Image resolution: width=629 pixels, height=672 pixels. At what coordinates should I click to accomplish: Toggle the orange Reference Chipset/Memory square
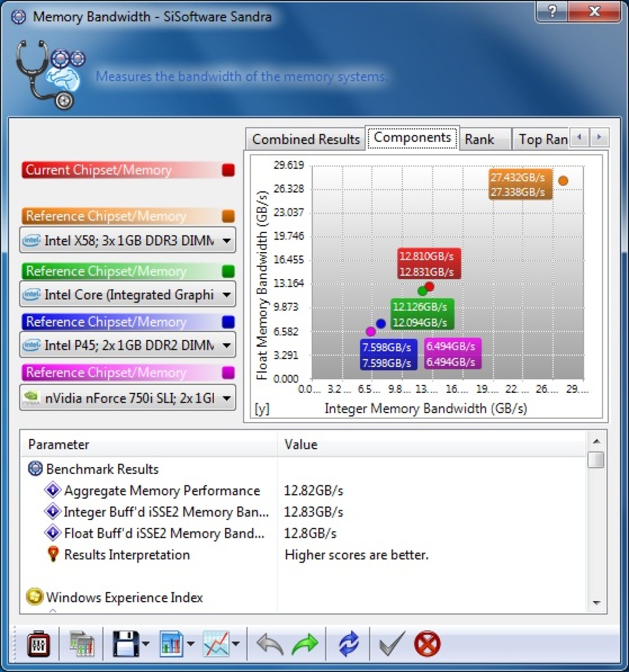point(228,216)
